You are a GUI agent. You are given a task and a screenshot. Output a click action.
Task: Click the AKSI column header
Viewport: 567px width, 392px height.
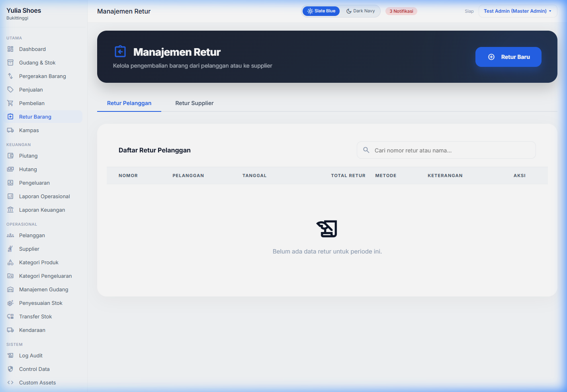click(520, 176)
